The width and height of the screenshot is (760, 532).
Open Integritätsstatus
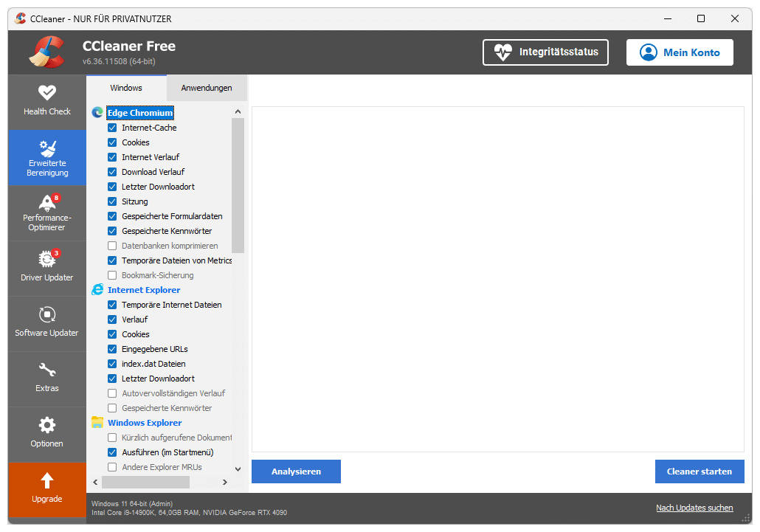pyautogui.click(x=545, y=52)
